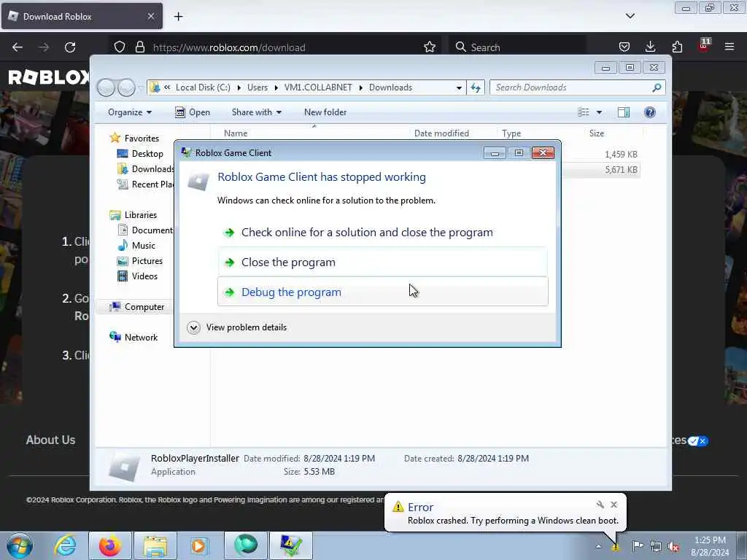Click Firefox Search field
This screenshot has height=560, width=747.
(x=518, y=47)
